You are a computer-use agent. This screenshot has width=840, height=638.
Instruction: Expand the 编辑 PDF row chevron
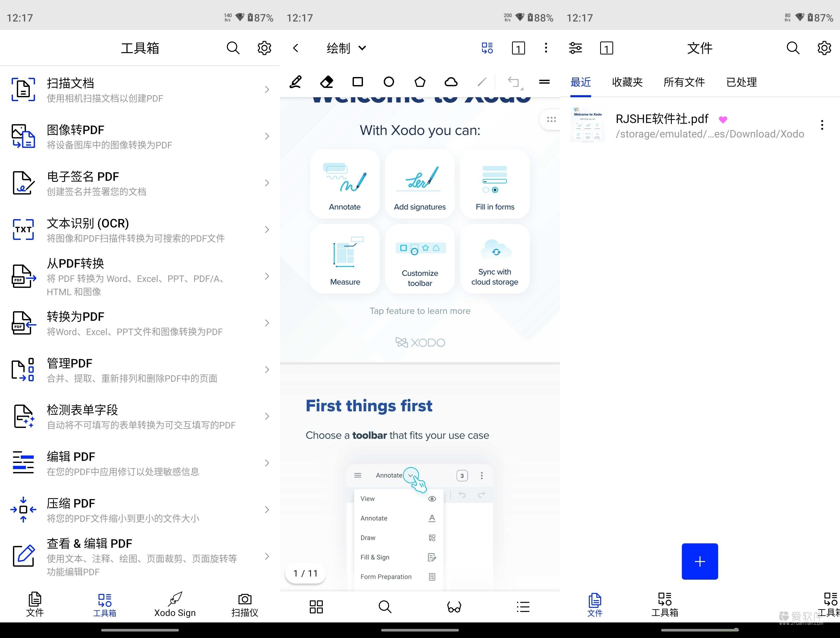(x=267, y=463)
